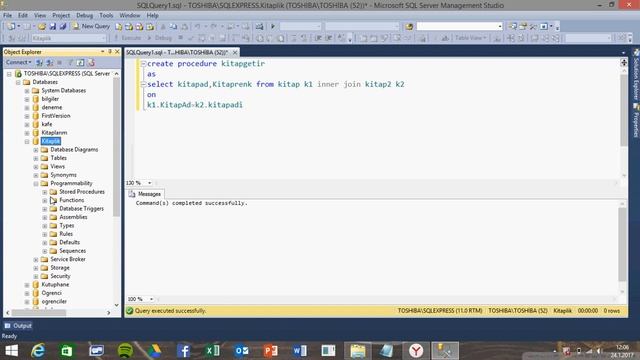
Task: Select the Service Broker folder
Action: click(68, 259)
